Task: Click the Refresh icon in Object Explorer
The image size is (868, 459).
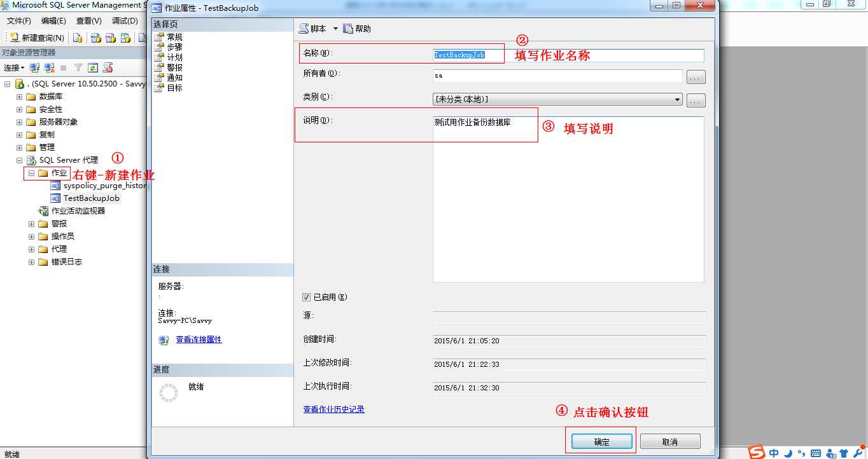Action: click(x=93, y=67)
